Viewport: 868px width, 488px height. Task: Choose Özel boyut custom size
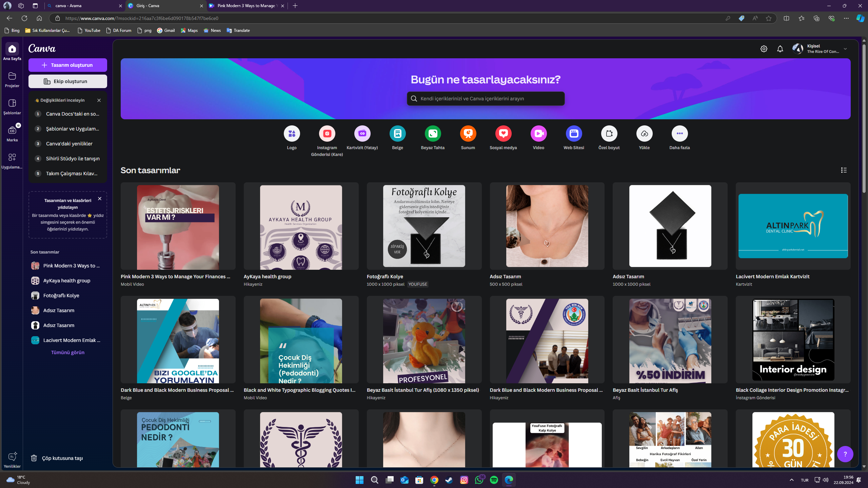[609, 134]
